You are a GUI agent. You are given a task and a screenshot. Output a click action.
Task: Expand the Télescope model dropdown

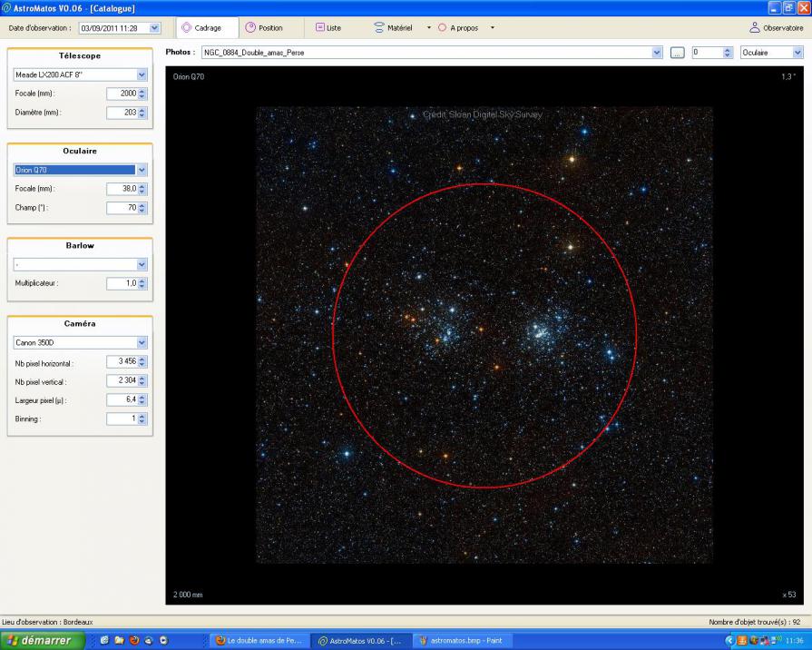pos(142,75)
